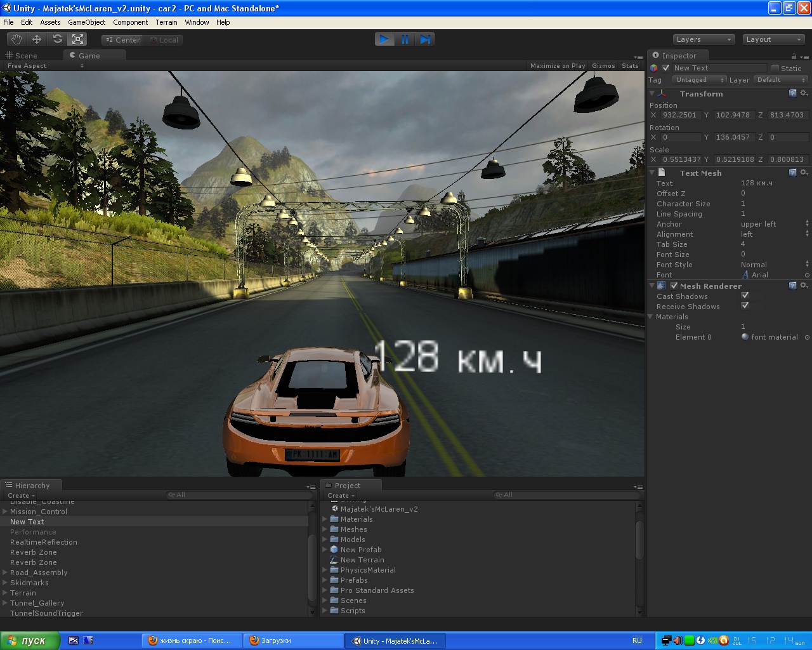This screenshot has height=650, width=812.
Task: Select the Scale tool icon
Action: coord(78,39)
